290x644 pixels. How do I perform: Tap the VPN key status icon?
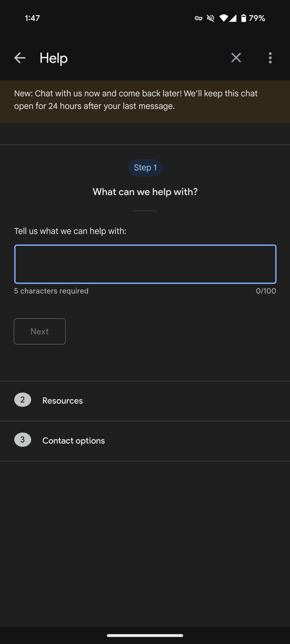coord(198,18)
